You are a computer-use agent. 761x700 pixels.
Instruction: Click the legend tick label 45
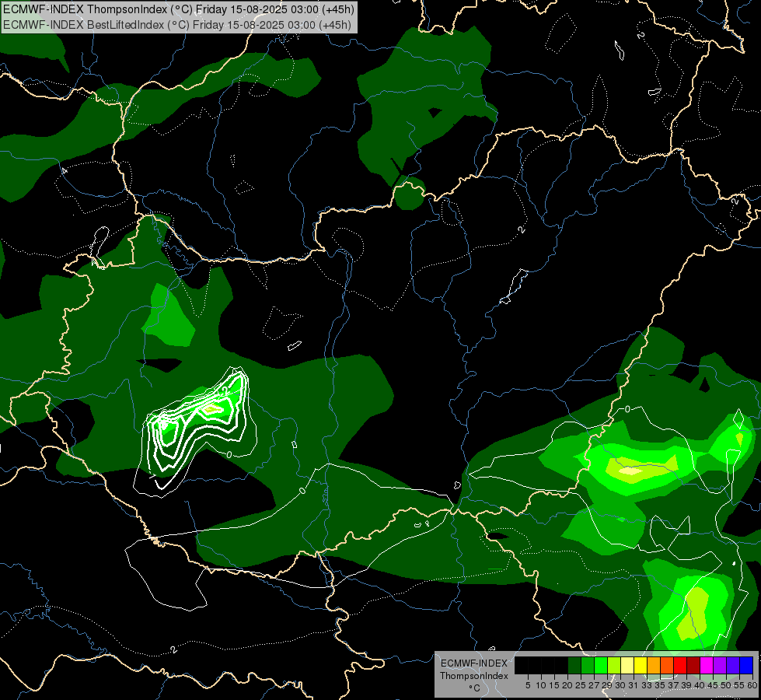point(714,685)
